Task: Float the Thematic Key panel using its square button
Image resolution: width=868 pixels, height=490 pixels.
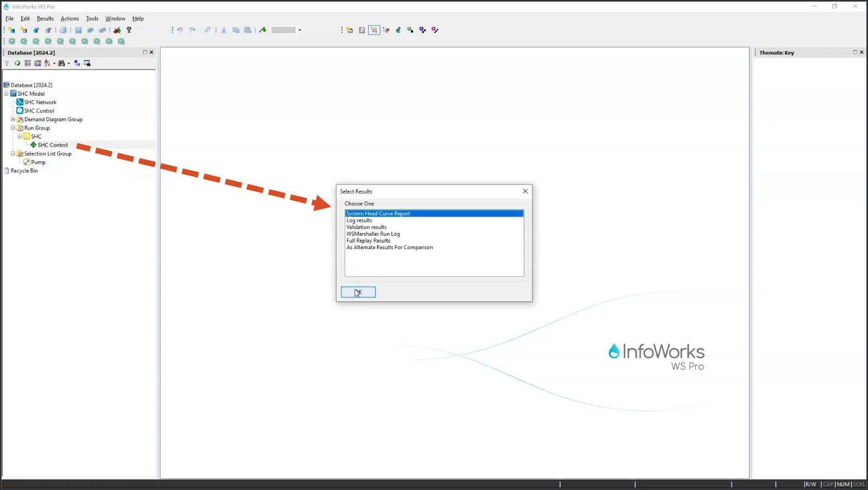Action: [855, 52]
